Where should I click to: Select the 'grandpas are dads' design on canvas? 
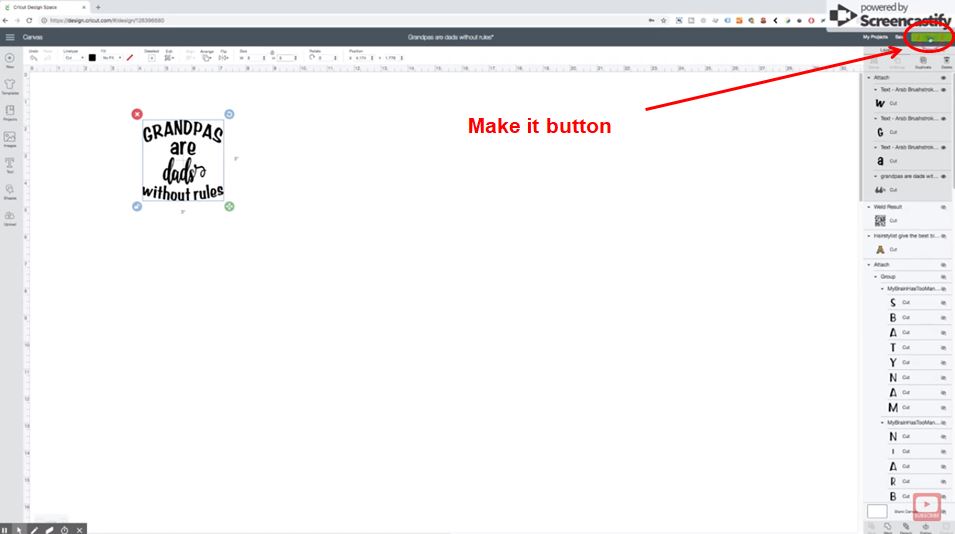tap(183, 160)
